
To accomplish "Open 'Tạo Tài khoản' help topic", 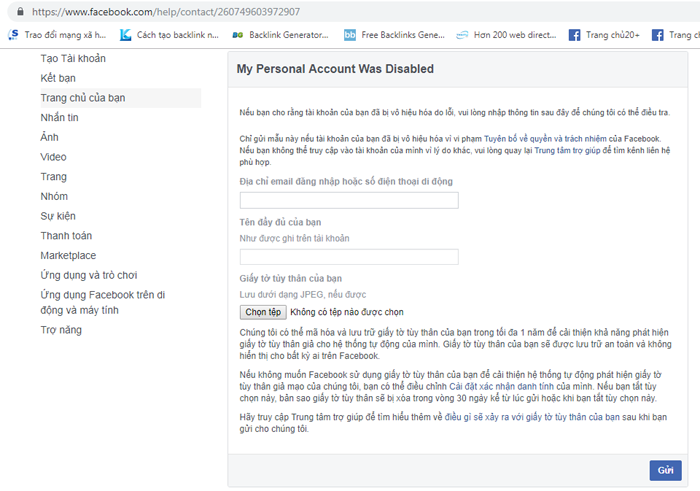I will click(73, 58).
